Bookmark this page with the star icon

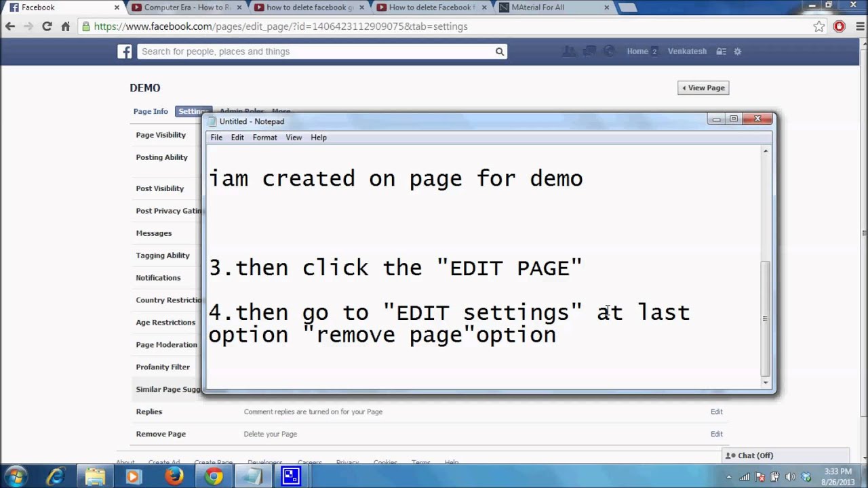(819, 26)
